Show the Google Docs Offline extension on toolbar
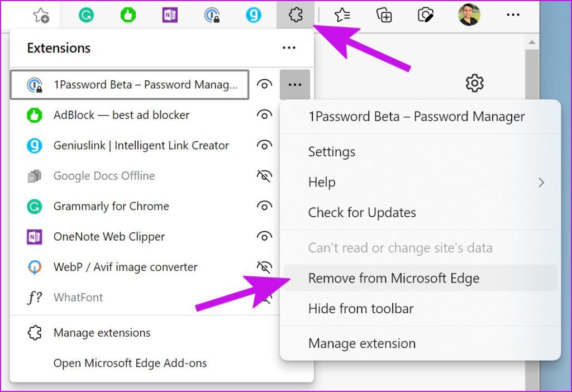This screenshot has width=572, height=392. point(264,175)
